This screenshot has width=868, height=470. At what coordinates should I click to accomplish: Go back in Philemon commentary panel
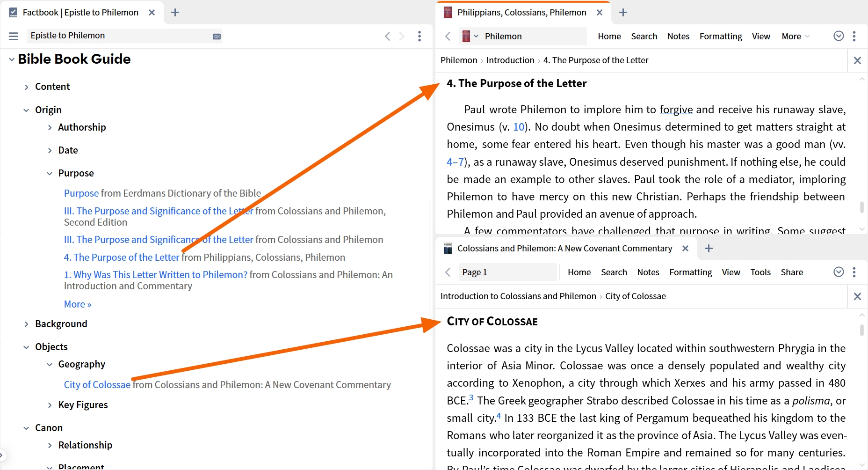tap(448, 36)
